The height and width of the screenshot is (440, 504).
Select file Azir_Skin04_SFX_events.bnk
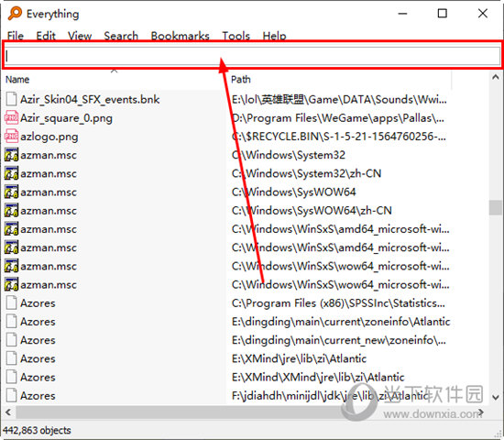[90, 99]
